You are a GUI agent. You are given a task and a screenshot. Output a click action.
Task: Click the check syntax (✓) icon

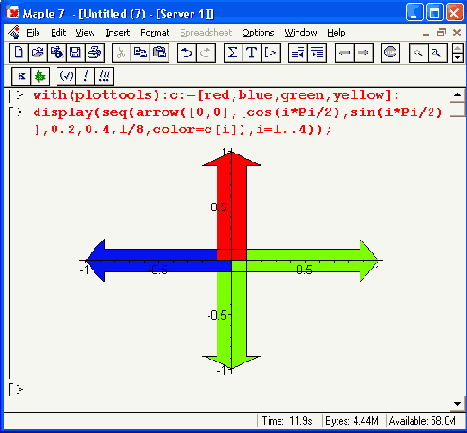click(66, 76)
